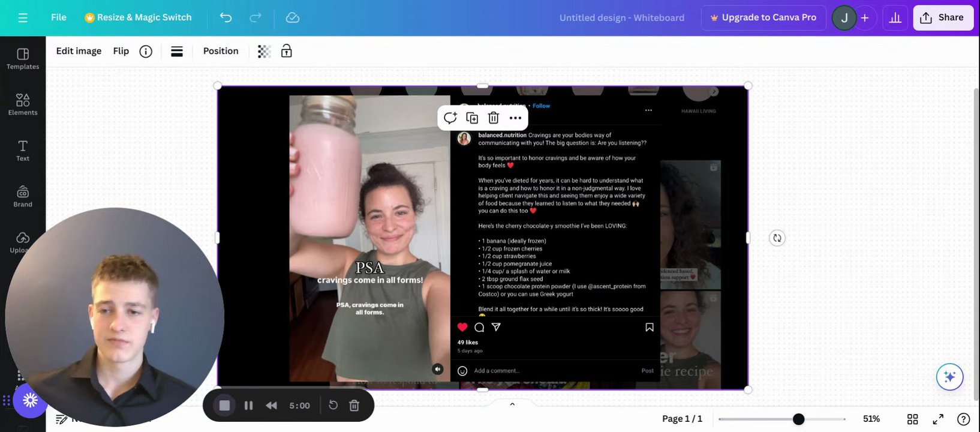Click the Page 1 / 1 indicator
This screenshot has height=432, width=980.
[682, 419]
